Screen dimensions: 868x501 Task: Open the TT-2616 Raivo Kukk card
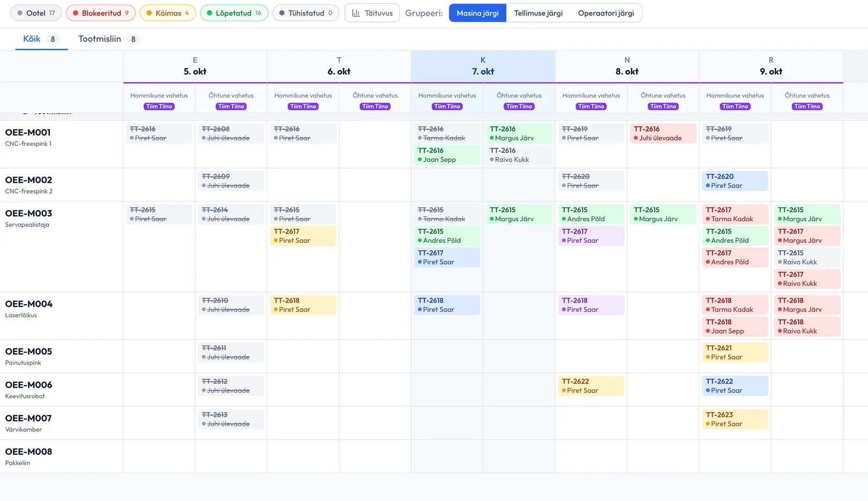[x=519, y=155]
